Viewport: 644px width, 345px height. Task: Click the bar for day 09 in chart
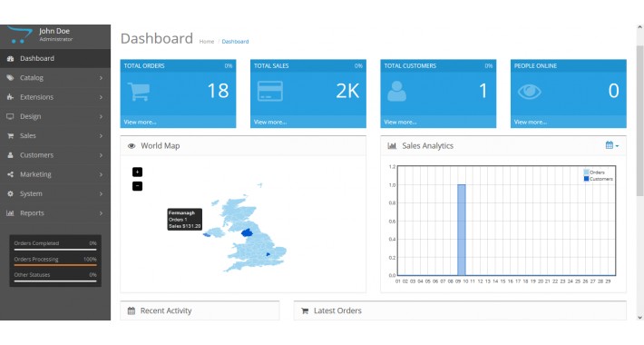tap(462, 230)
